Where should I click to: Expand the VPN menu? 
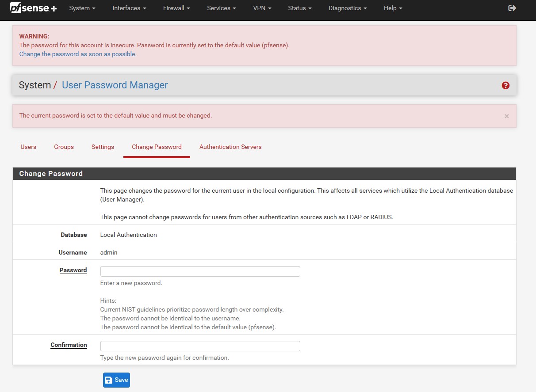tap(262, 8)
